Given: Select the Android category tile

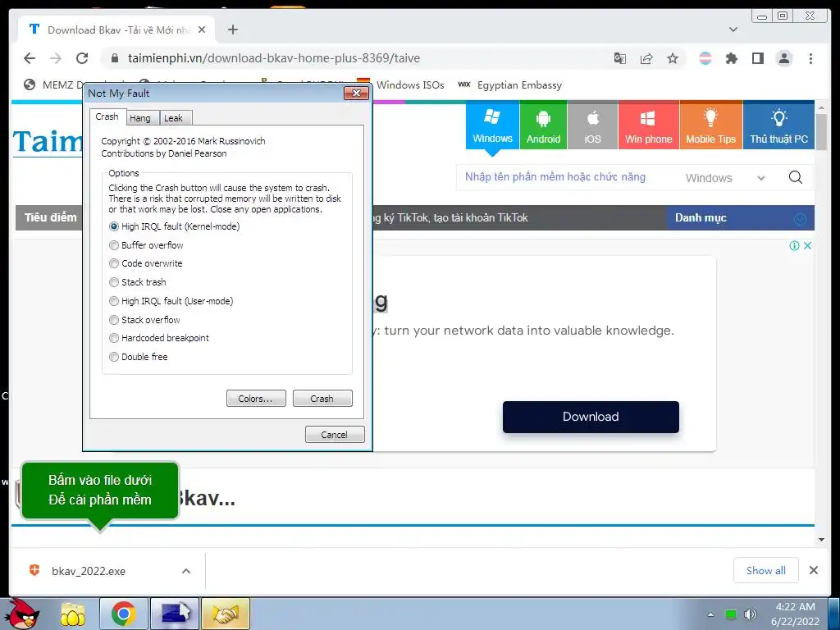Looking at the screenshot, I should coord(543,126).
